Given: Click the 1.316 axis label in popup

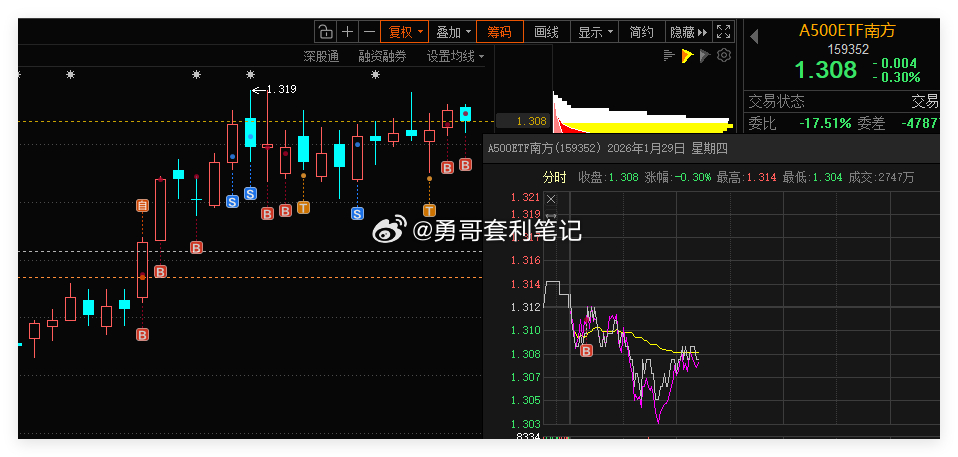Looking at the screenshot, I should 525,261.
